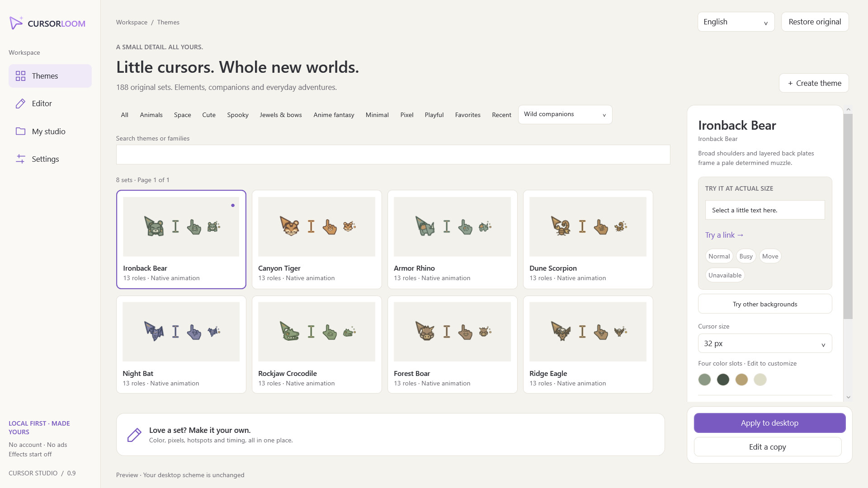Image resolution: width=868 pixels, height=488 pixels.
Task: Toggle the Move cursor state chip
Action: pyautogui.click(x=770, y=256)
